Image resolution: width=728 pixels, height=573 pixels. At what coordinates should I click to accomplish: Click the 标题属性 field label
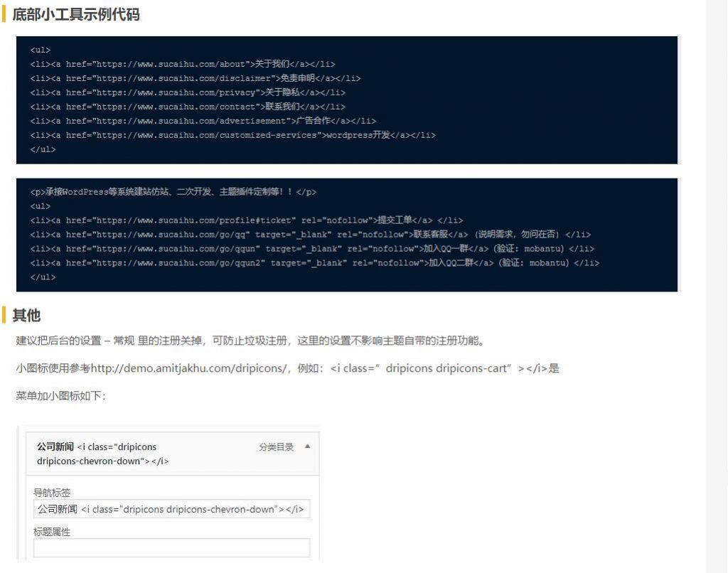52,532
